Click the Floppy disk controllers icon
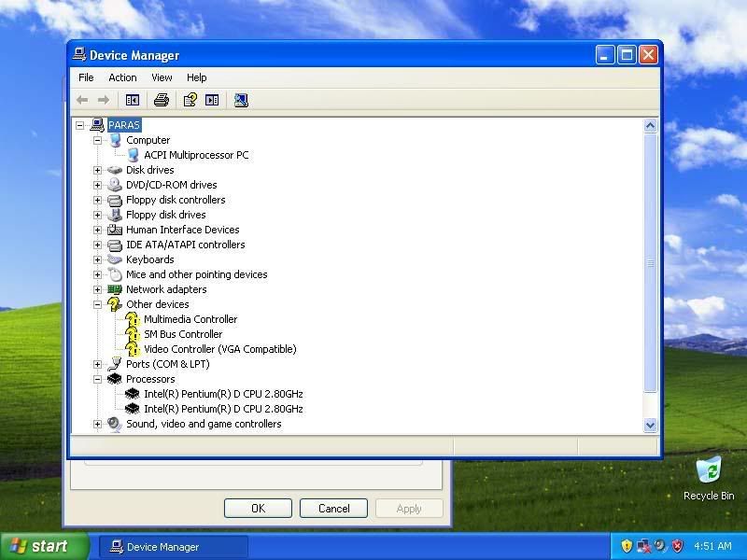Image resolution: width=747 pixels, height=560 pixels. 115,200
